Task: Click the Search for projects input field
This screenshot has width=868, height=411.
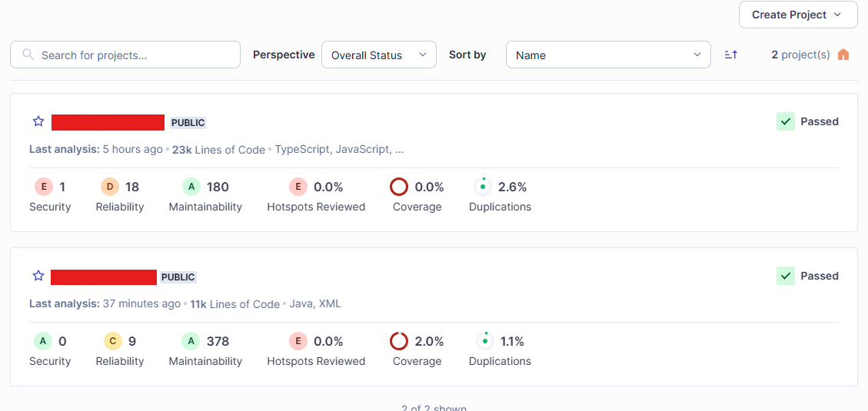Action: (x=125, y=55)
